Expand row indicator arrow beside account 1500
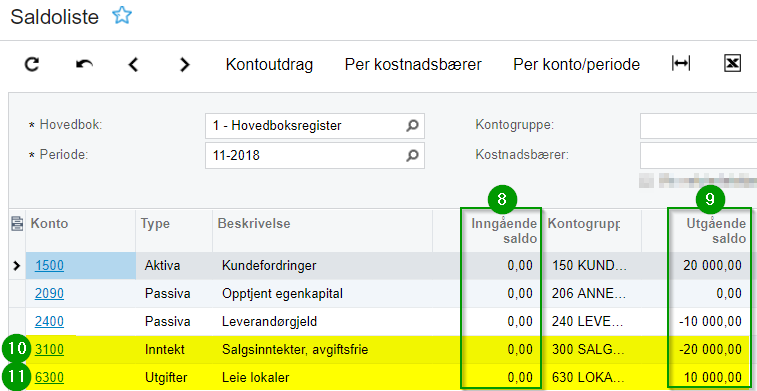The height and width of the screenshot is (391, 757). 17,265
